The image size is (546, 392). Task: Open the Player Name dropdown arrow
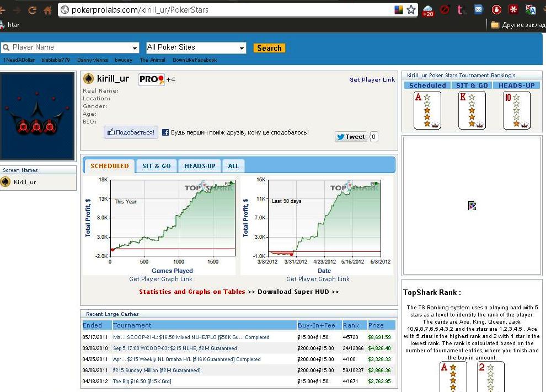point(135,48)
